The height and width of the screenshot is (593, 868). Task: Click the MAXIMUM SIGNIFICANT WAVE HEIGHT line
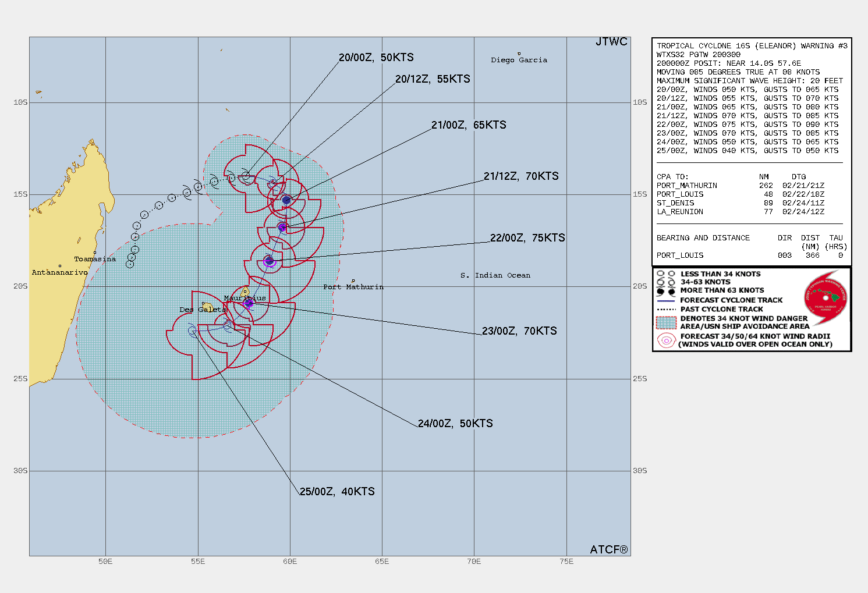click(750, 81)
